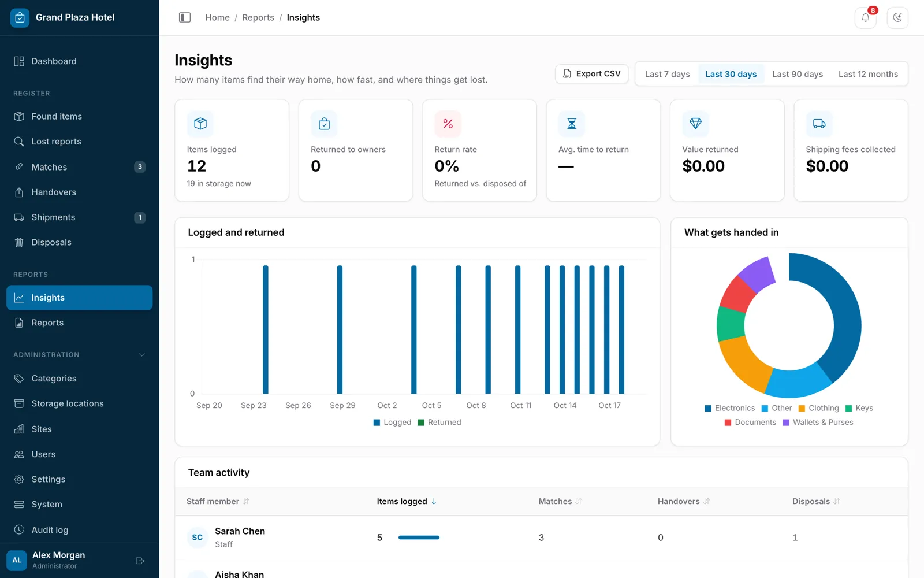Toggle Electronics in donut chart legend
924x578 pixels.
pos(729,408)
